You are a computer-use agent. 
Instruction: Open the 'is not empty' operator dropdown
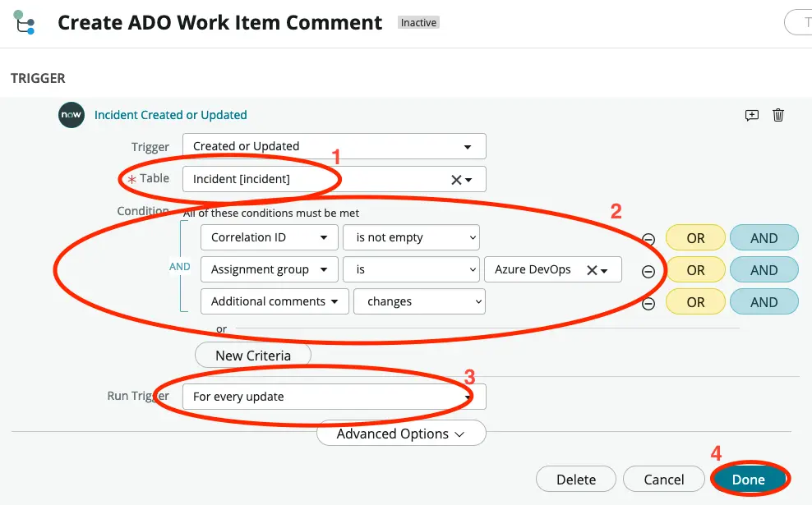(411, 237)
